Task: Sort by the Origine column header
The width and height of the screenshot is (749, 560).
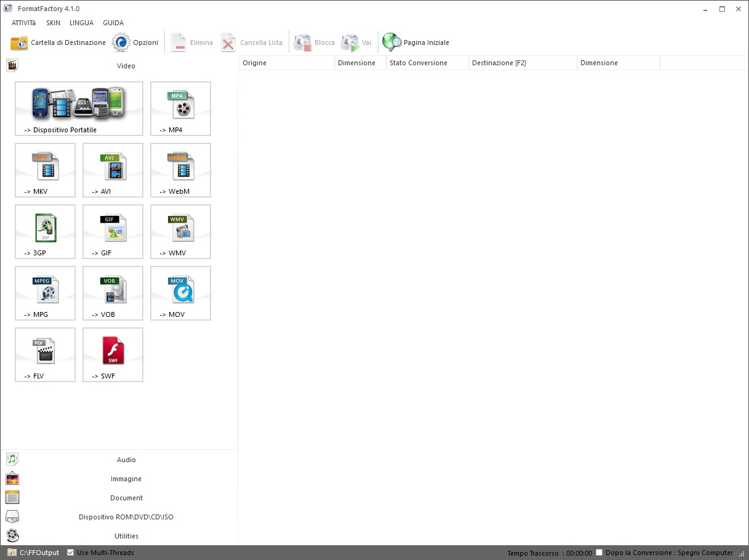Action: [287, 63]
